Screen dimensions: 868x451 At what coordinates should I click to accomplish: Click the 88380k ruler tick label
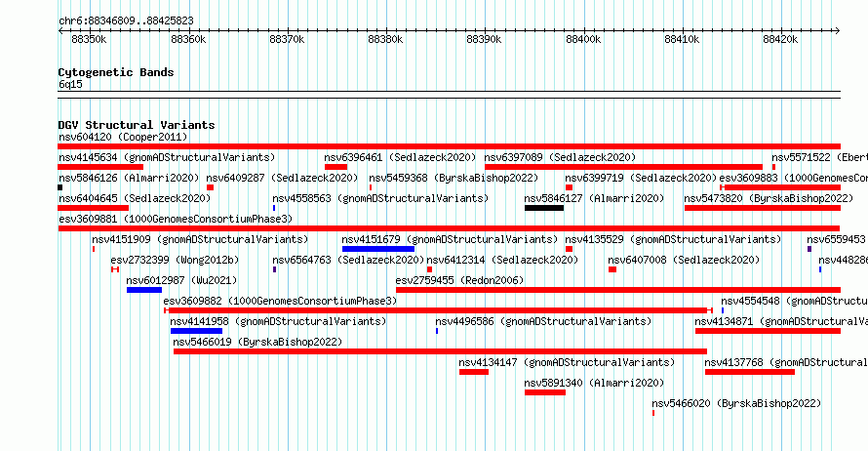tap(385, 39)
